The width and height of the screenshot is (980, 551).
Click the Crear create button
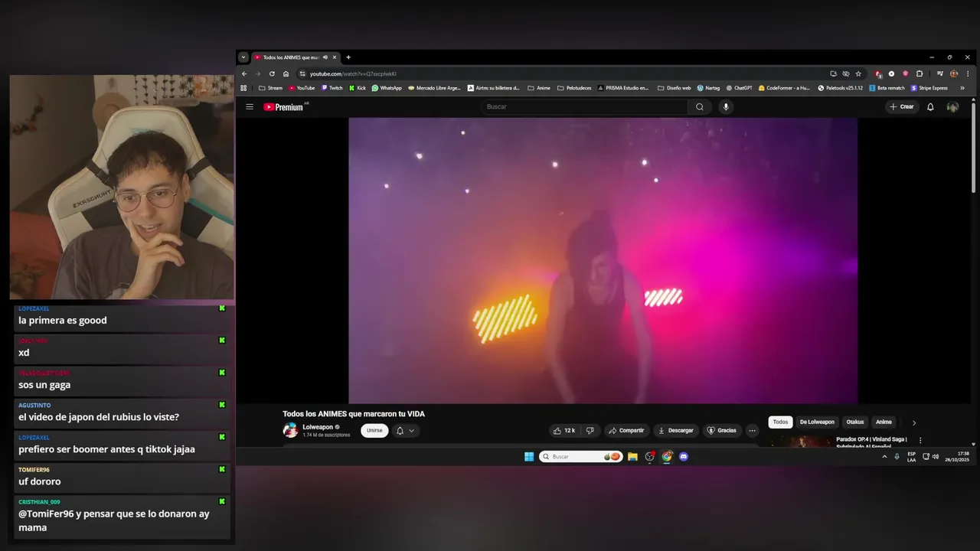click(902, 106)
